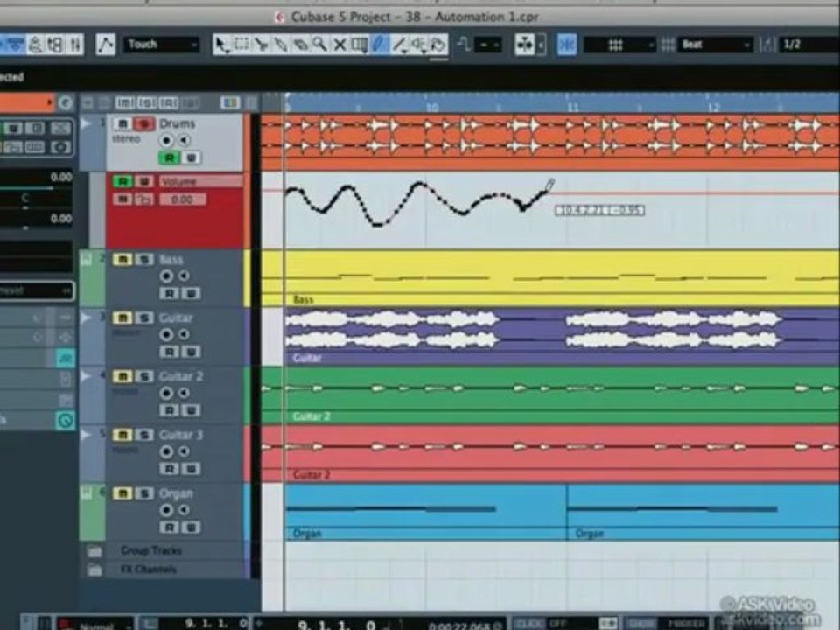Select the Split scissors tool

[x=261, y=45]
